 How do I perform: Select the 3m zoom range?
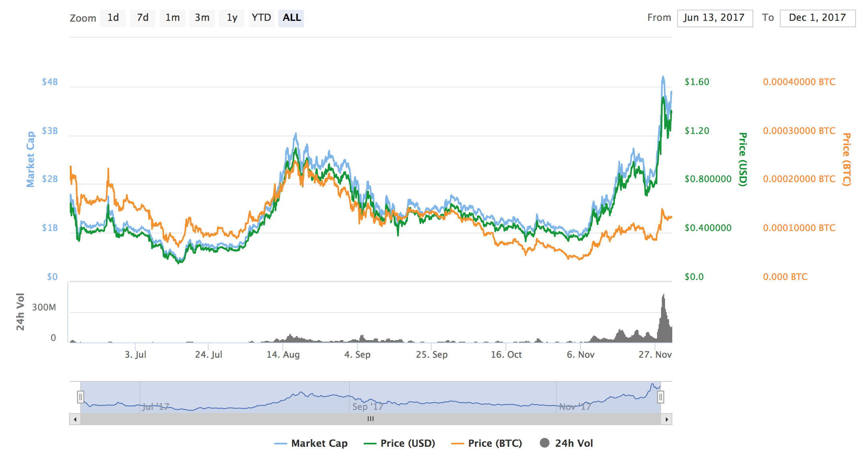202,18
